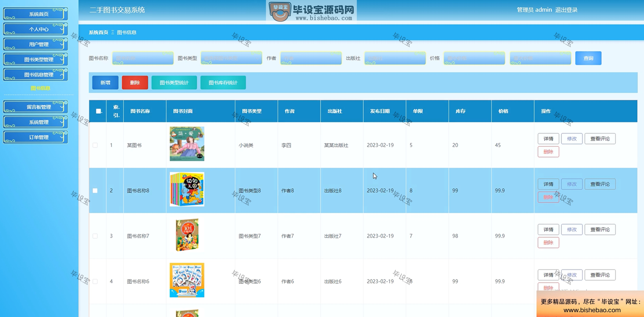Click row 删除 for 图书名称8

(548, 197)
